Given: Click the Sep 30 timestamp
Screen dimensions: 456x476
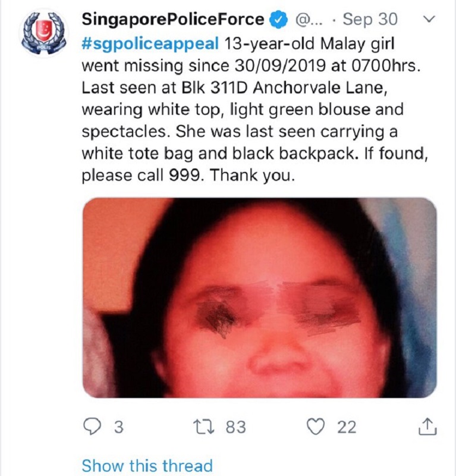Looking at the screenshot, I should click(x=370, y=19).
